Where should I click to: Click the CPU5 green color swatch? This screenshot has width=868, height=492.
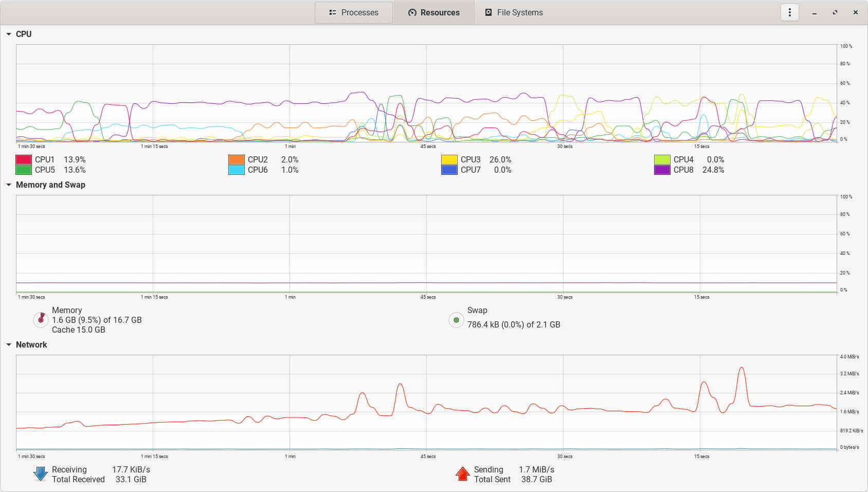[x=24, y=170]
